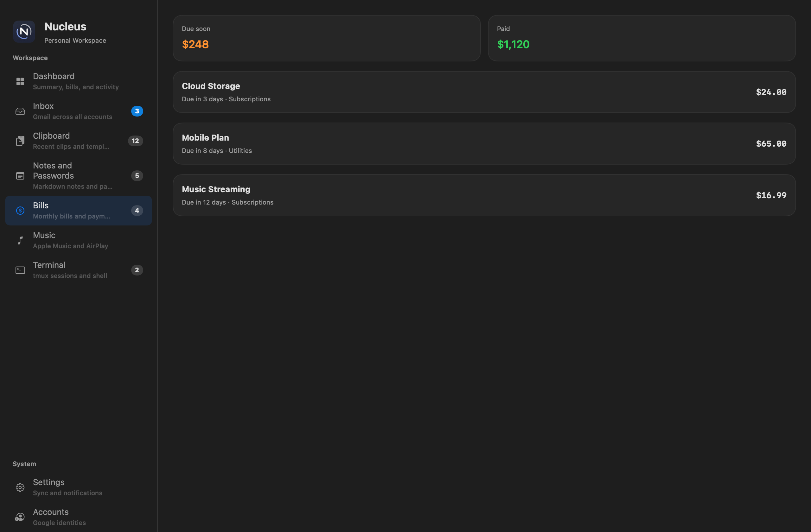Click 'Due in 3 days · Subscriptions' text
This screenshot has width=811, height=532.
point(226,99)
